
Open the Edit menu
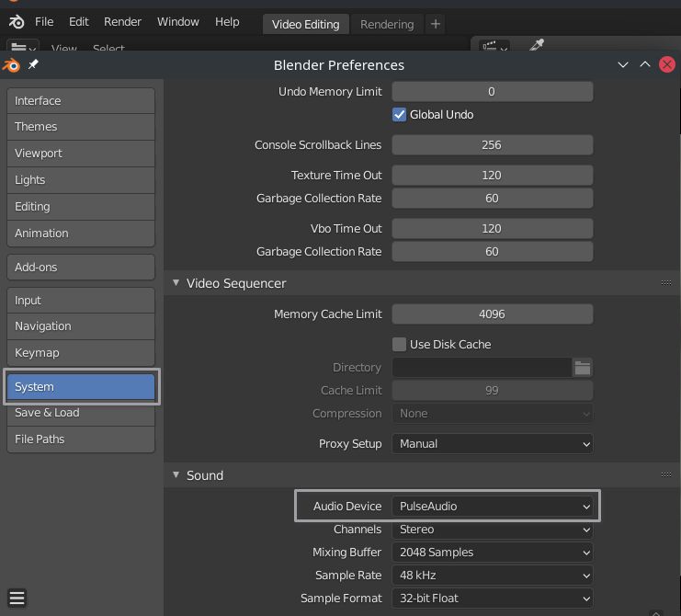[x=79, y=22]
